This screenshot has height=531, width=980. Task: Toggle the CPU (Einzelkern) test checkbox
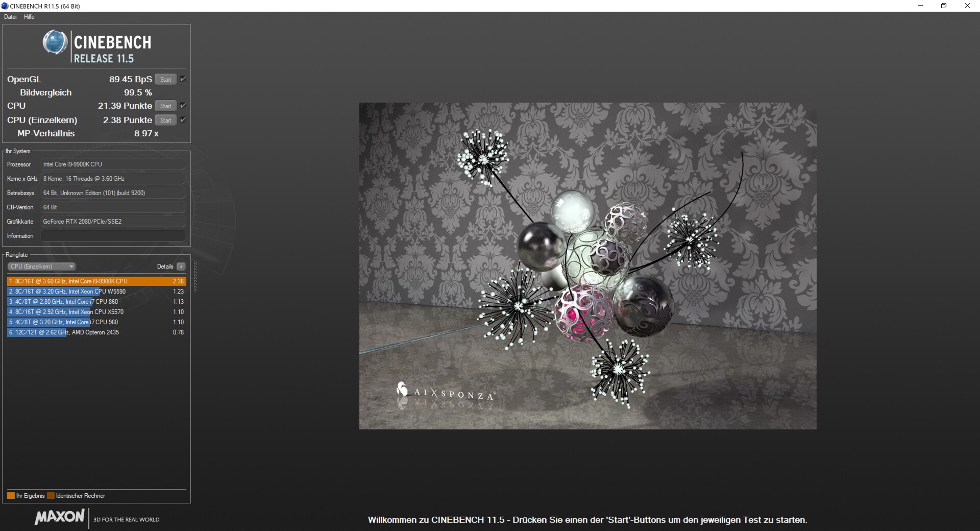183,119
